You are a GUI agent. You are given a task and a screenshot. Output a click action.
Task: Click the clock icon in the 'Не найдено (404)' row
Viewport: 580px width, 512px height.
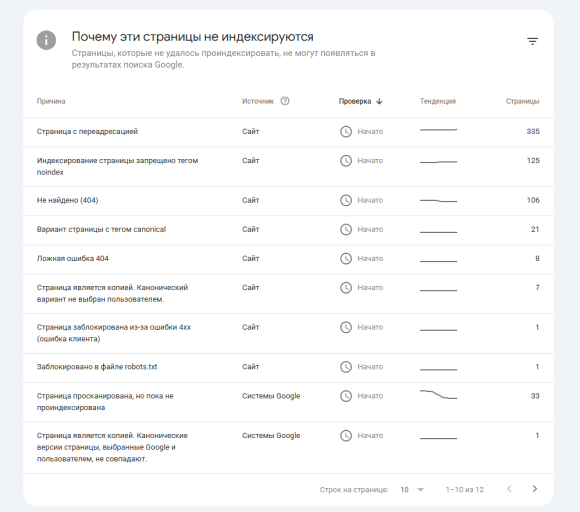coord(346,200)
